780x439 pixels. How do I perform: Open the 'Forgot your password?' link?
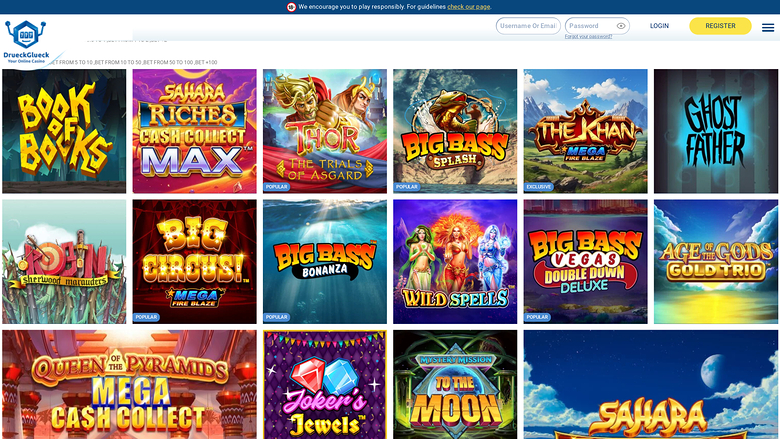tap(588, 37)
